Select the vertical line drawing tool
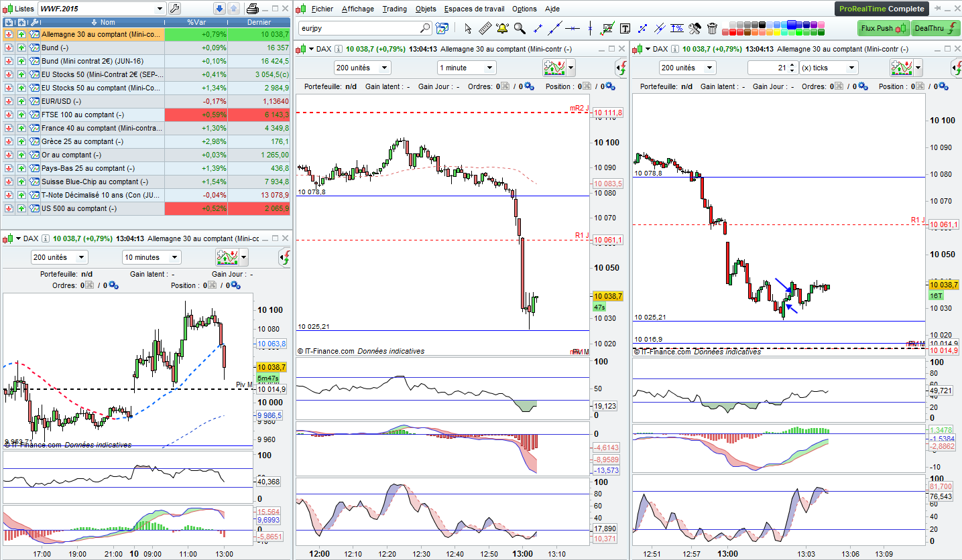The image size is (962, 560). pyautogui.click(x=590, y=28)
